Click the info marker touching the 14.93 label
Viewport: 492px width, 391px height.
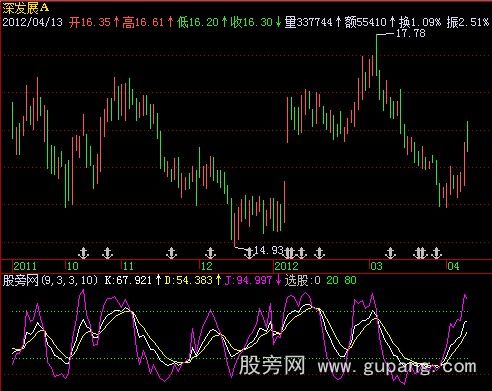(x=249, y=253)
